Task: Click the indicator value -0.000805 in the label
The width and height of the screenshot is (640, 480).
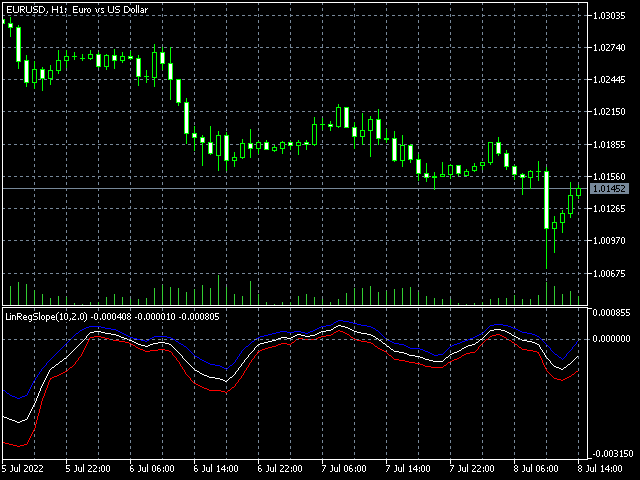Action: [199, 317]
